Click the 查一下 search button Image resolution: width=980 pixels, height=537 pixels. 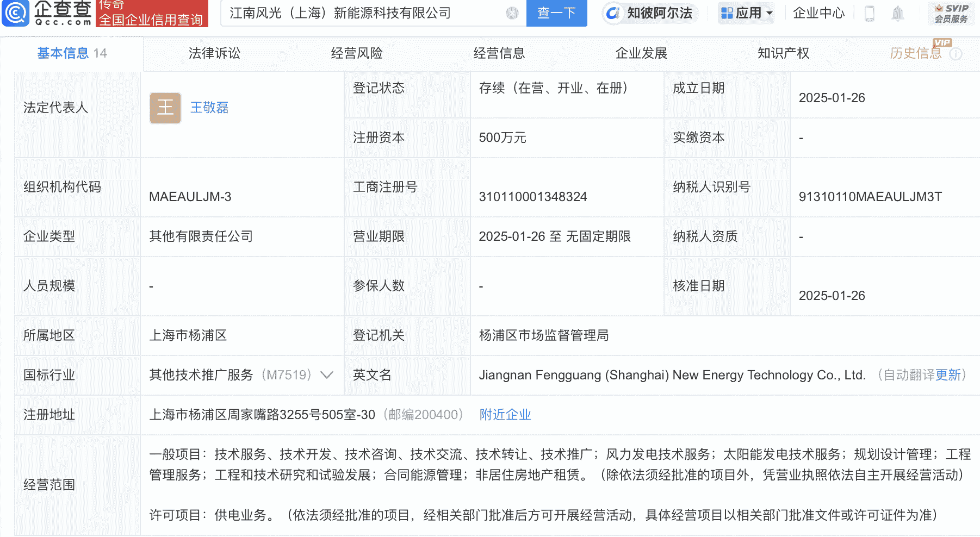pyautogui.click(x=556, y=14)
